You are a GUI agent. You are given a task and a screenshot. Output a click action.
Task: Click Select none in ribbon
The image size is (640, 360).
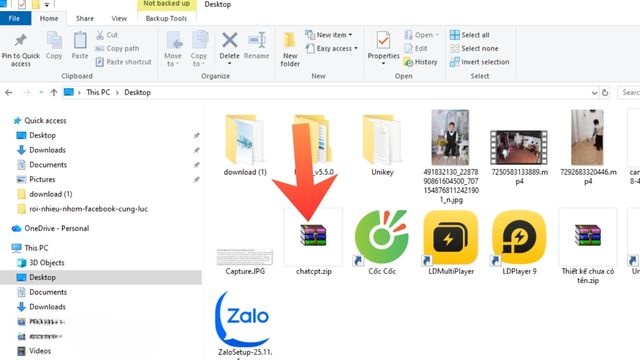coord(474,49)
